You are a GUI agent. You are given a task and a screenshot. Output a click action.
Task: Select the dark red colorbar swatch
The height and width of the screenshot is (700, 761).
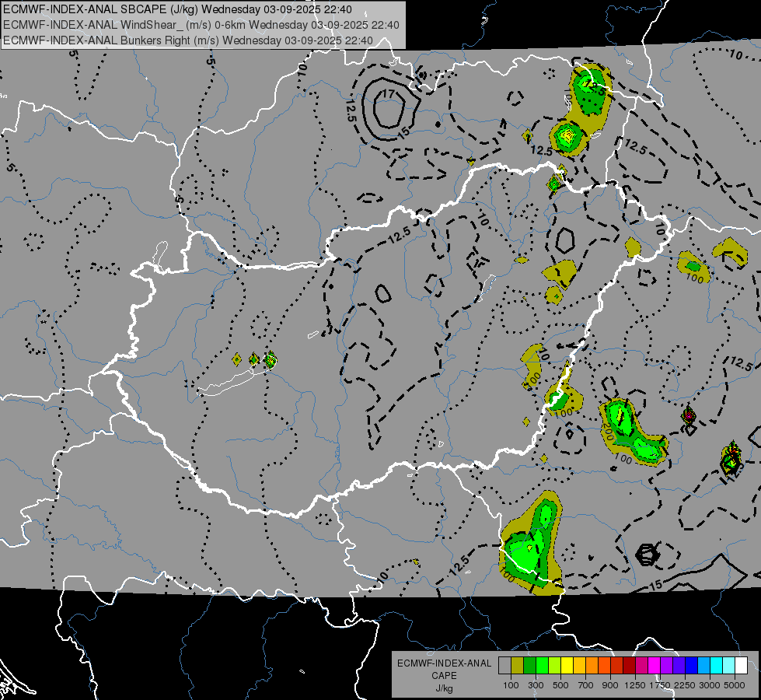point(630,666)
